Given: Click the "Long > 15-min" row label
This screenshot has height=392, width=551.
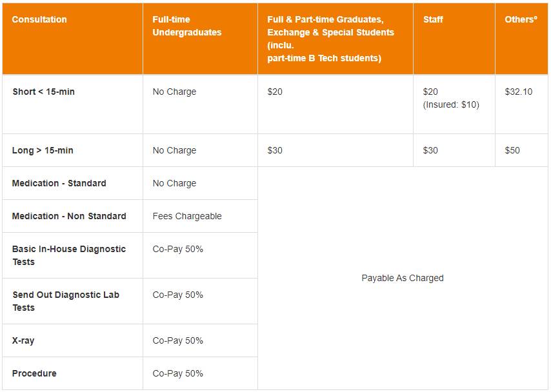Looking at the screenshot, I should [x=43, y=150].
